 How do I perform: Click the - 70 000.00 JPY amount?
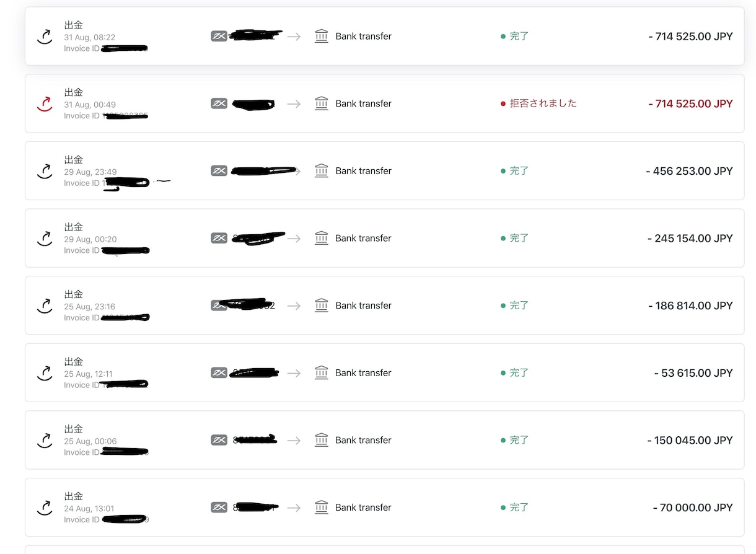[693, 508]
